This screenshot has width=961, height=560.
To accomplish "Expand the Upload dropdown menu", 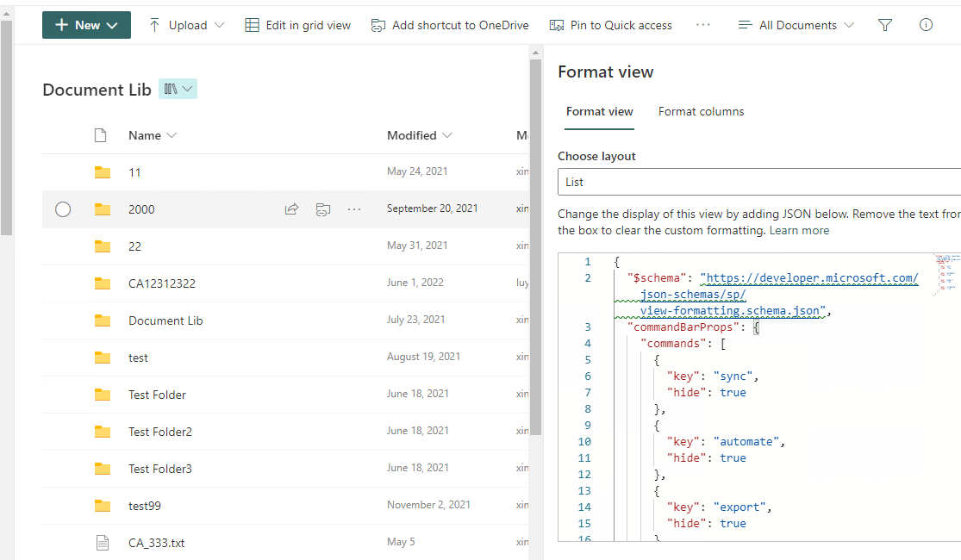I will (x=186, y=25).
